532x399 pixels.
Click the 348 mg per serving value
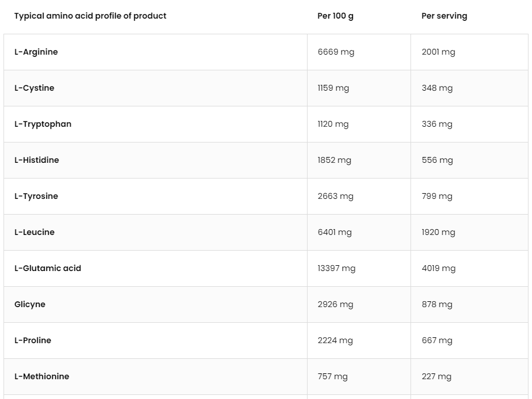(437, 88)
